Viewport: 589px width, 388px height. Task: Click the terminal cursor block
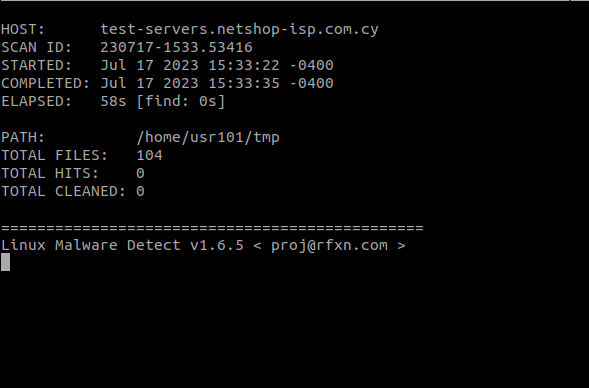5,262
